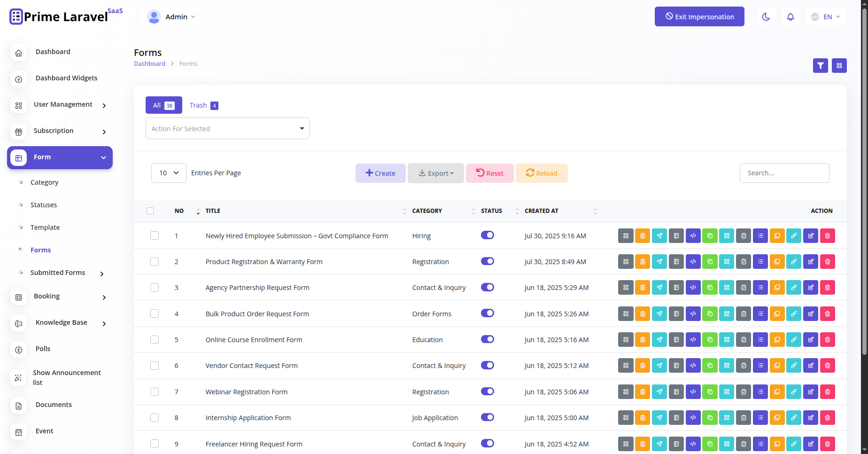Open the entries per page dropdown
Screen dimensions: 868x454
(169, 173)
